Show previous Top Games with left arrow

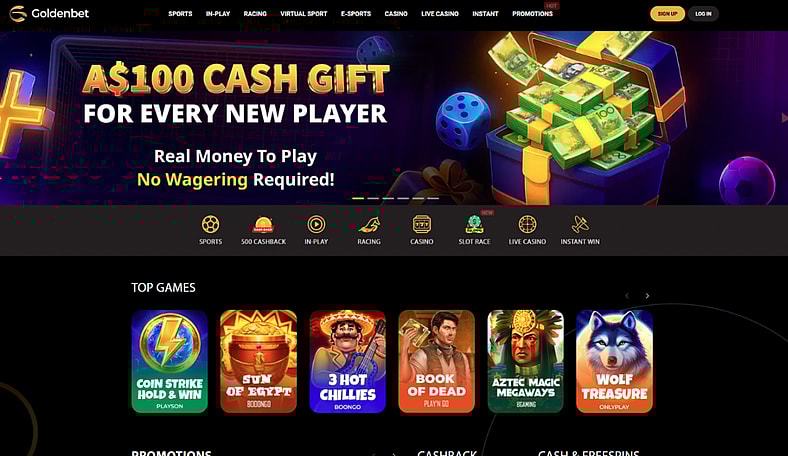point(627,296)
